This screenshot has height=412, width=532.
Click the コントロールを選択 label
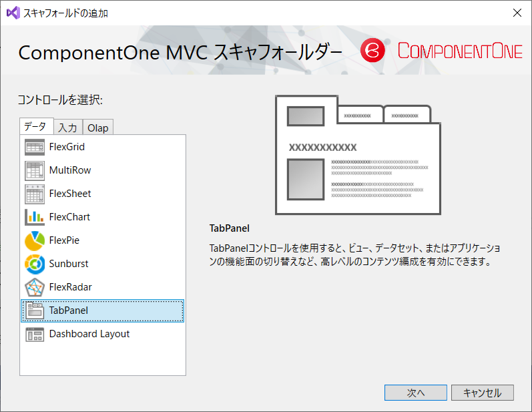(60, 100)
